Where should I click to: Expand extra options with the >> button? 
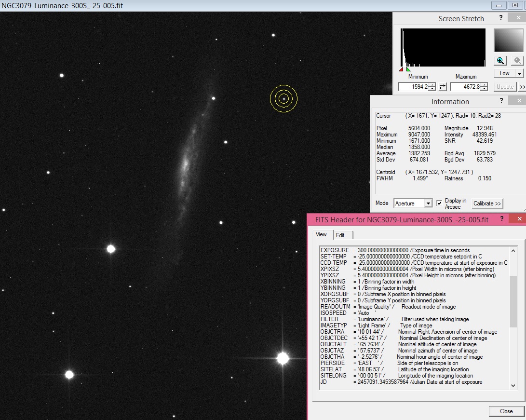click(x=522, y=87)
